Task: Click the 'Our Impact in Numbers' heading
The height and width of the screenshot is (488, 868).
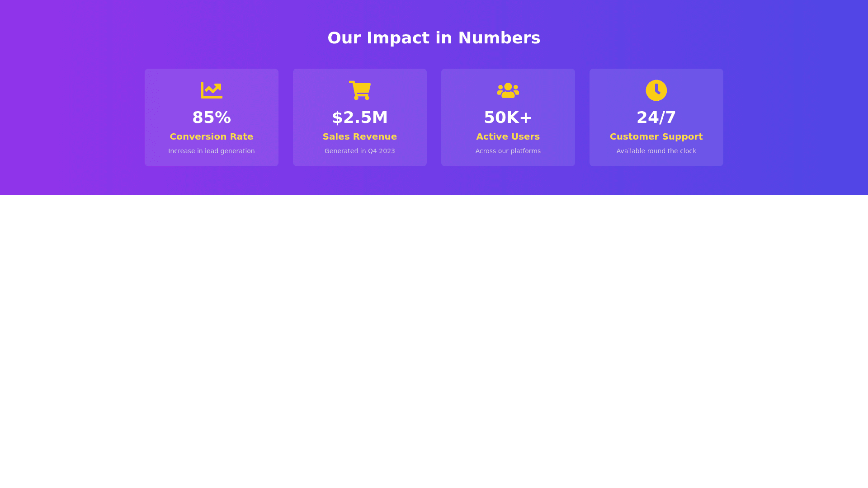Action: pos(434,38)
